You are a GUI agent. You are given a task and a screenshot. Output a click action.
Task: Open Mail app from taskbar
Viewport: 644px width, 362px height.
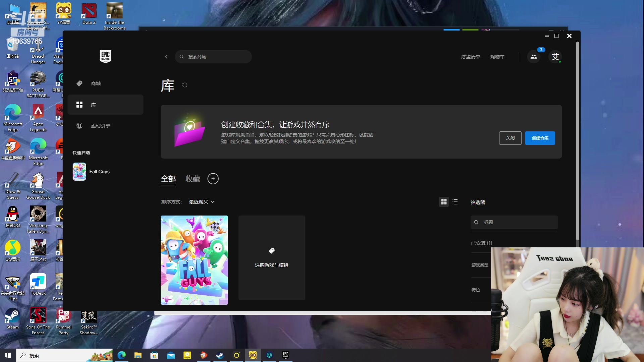tap(171, 355)
